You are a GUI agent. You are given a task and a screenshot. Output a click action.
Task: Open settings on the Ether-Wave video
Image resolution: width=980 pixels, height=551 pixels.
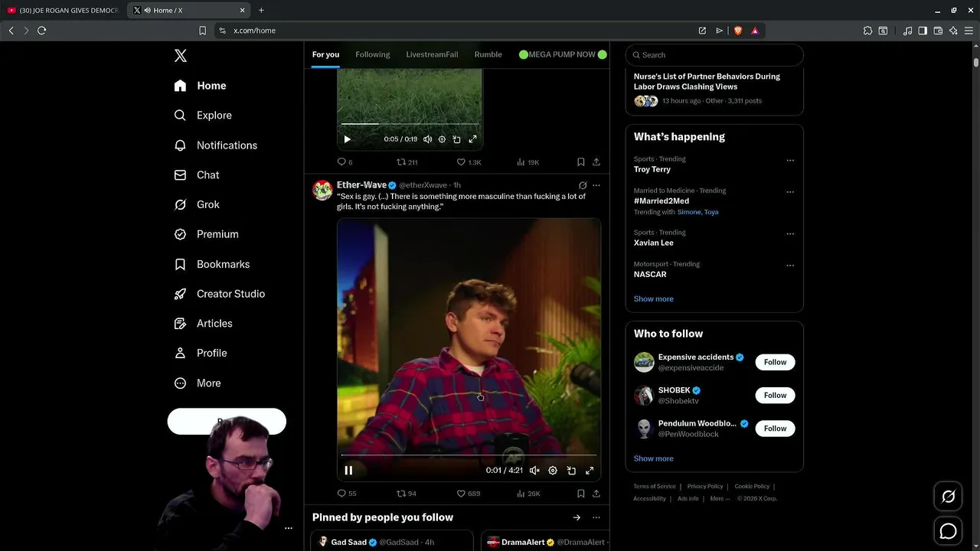[x=553, y=471]
